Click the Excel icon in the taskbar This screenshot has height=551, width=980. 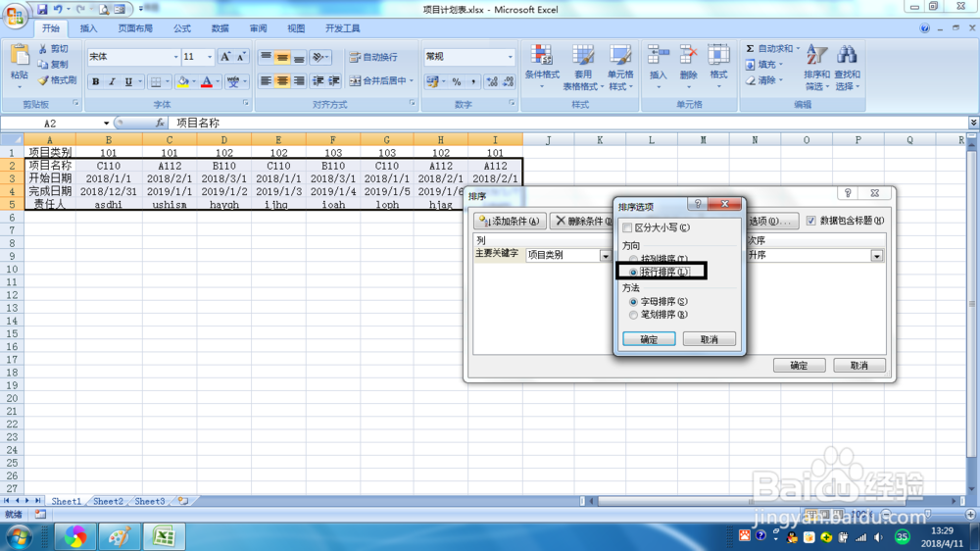point(164,536)
